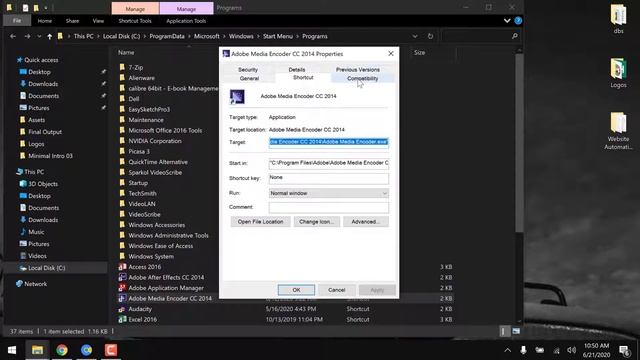The image size is (640, 360).
Task: Click the Comment field
Action: (329, 207)
